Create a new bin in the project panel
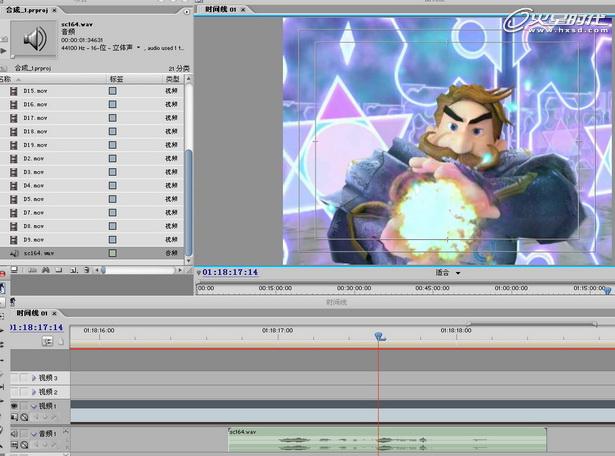Image resolution: width=615 pixels, height=456 pixels. [59, 270]
